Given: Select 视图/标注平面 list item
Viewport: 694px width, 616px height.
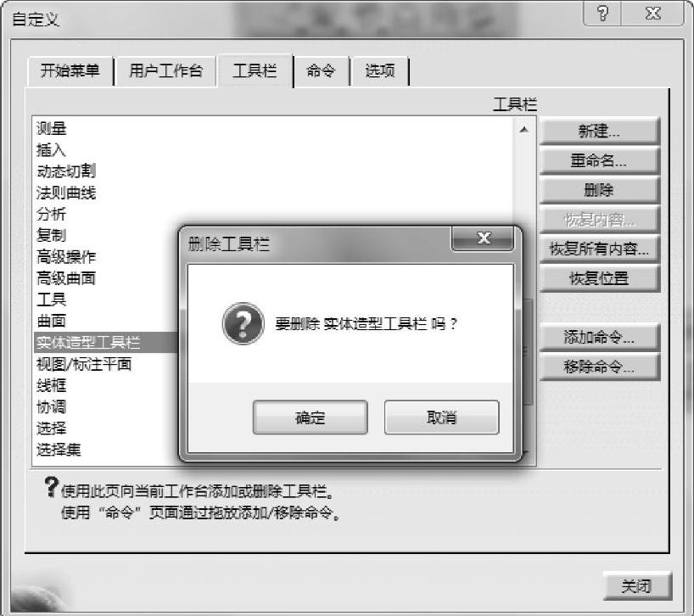Looking at the screenshot, I should point(84,364).
